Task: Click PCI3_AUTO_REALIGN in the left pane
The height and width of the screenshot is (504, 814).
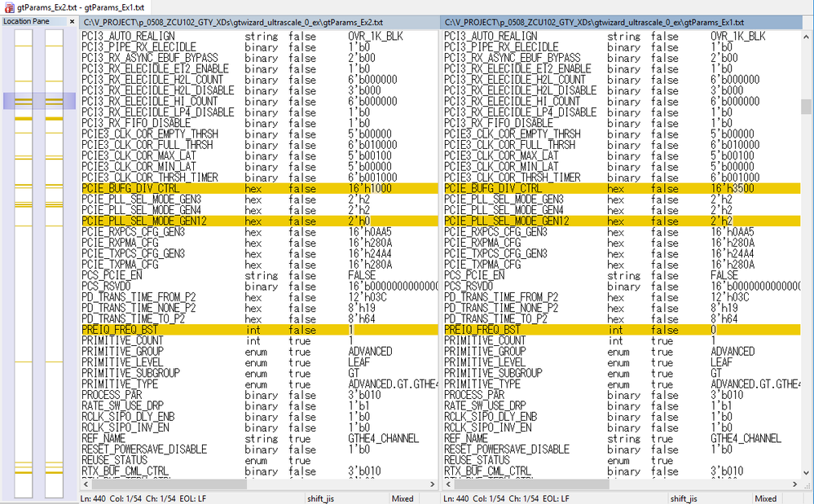Action: 128,36
